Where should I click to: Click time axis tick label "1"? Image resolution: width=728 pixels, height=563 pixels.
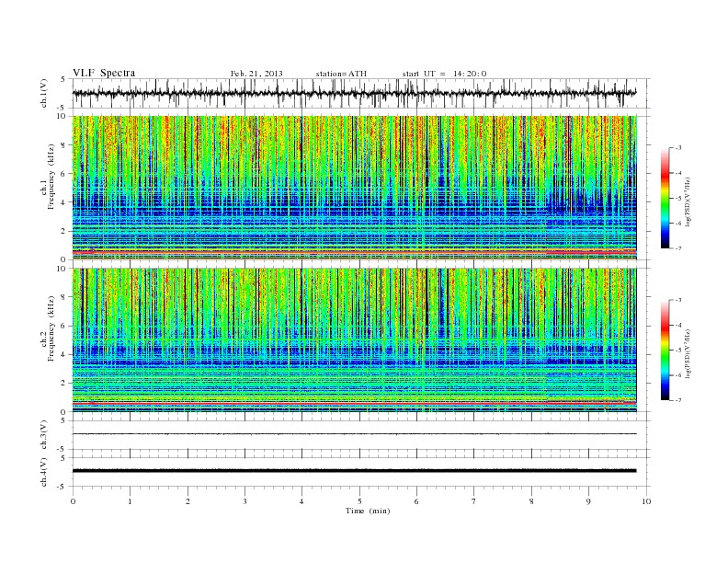click(x=130, y=501)
